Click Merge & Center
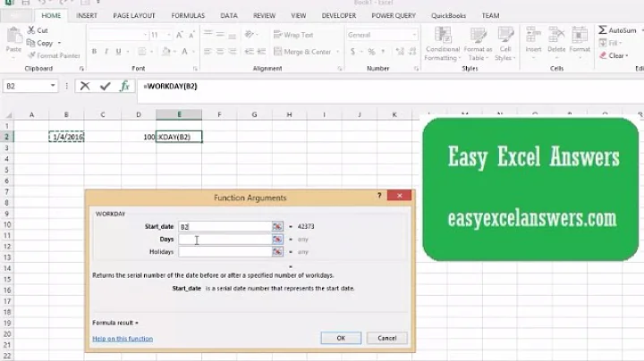Screen dimensions: 644x361 coord(302,52)
